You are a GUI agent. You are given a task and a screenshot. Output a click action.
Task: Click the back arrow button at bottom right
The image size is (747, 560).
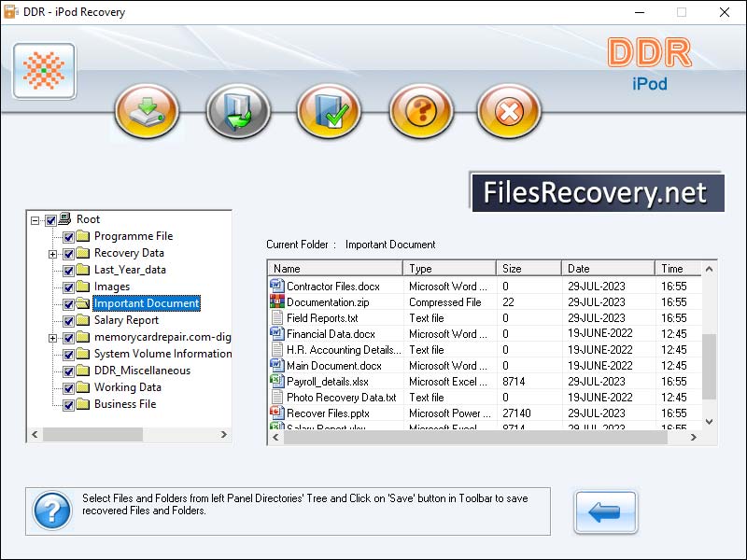pyautogui.click(x=605, y=512)
